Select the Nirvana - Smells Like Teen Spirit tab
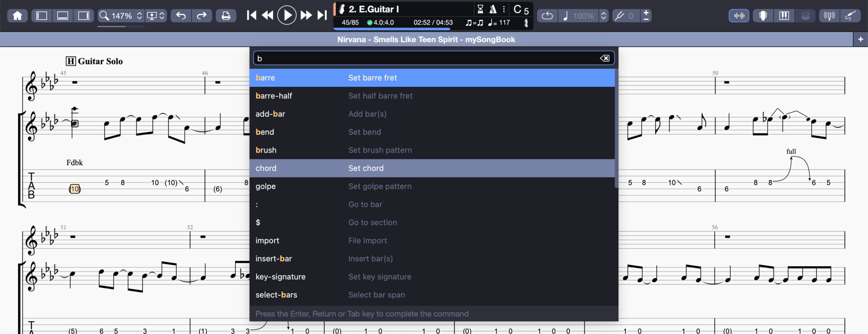Screen dimensions: 868x334 (426, 39)
